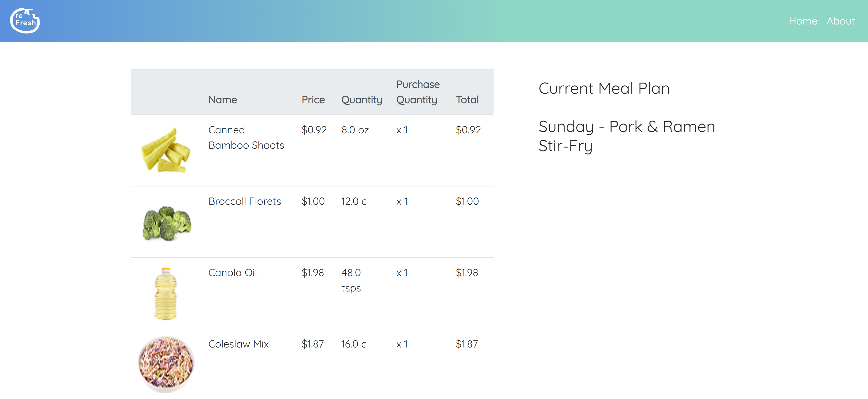Click the Broccoli Florets image
Screen dimensions: 868x399
(167, 223)
